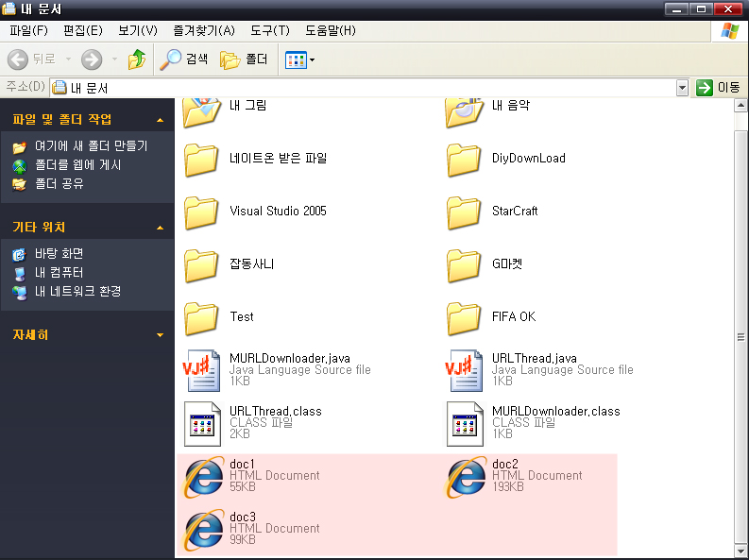Image resolution: width=749 pixels, height=560 pixels.
Task: Select the G마켓 folder icon
Action: pos(464,266)
